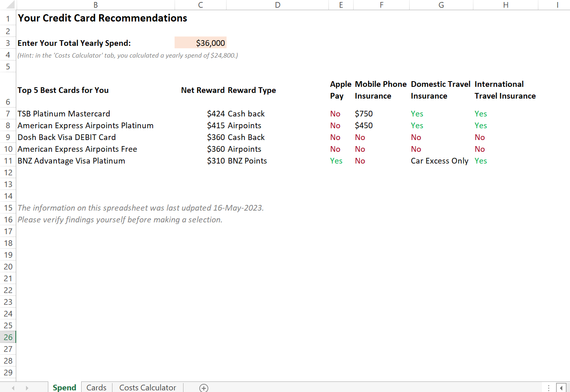Select 'American Express Airpoints Platinum' cell
Screen dimensions: 570x392
pyautogui.click(x=85, y=125)
